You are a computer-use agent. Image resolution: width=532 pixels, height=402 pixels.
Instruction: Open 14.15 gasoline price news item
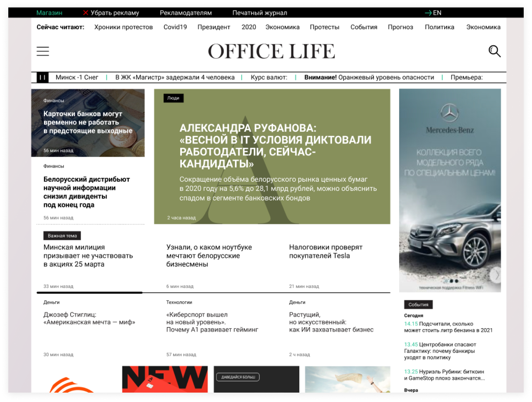448,327
